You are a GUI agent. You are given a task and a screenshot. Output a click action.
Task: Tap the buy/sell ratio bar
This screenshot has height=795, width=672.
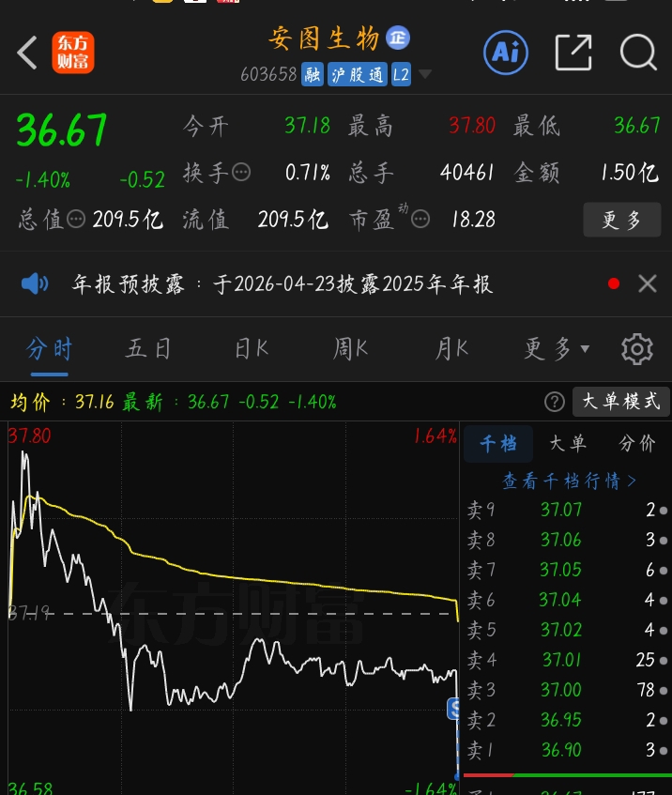click(x=567, y=775)
